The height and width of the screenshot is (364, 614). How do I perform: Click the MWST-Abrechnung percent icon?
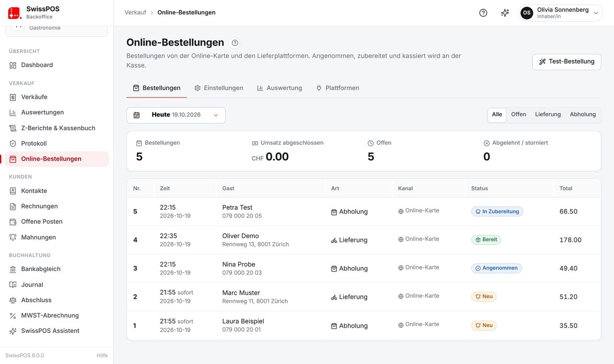(13, 316)
